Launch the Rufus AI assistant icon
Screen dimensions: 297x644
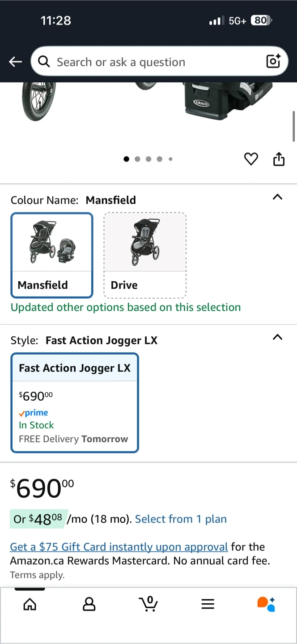click(266, 604)
